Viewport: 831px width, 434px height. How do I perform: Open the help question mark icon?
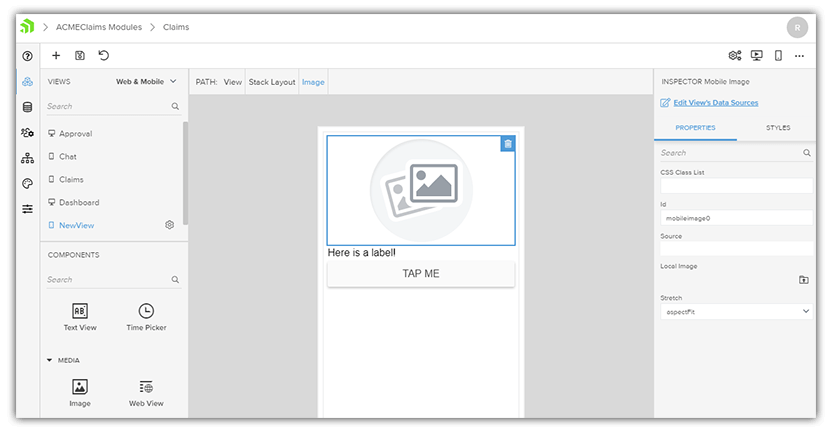[x=27, y=56]
